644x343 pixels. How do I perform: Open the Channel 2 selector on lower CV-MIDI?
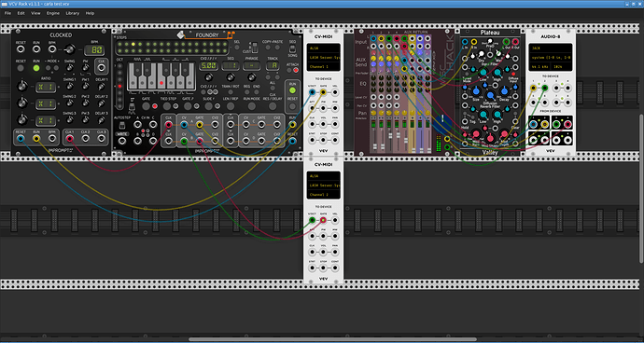click(x=323, y=195)
